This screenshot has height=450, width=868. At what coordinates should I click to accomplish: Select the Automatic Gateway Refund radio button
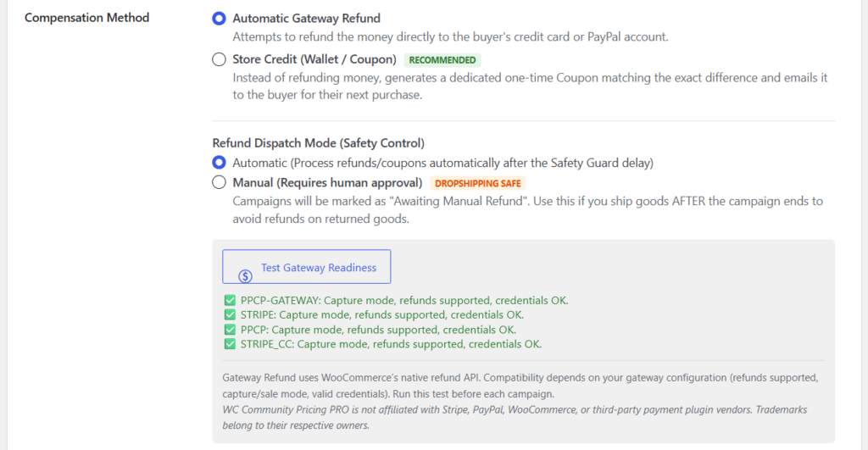pyautogui.click(x=220, y=19)
